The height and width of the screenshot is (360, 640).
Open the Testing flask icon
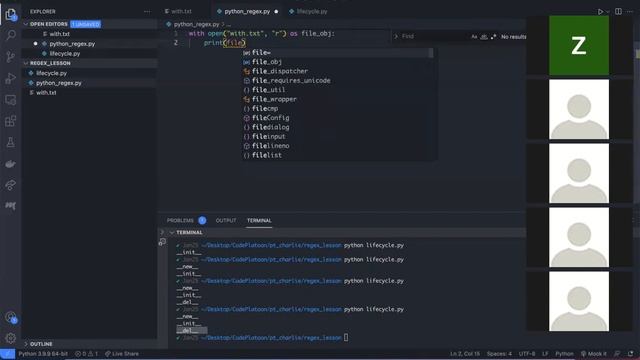11,142
